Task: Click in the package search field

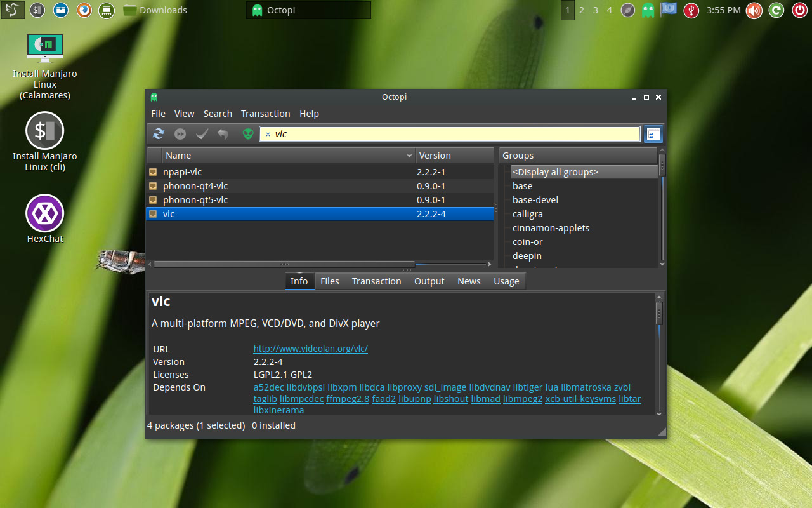Action: (x=450, y=134)
